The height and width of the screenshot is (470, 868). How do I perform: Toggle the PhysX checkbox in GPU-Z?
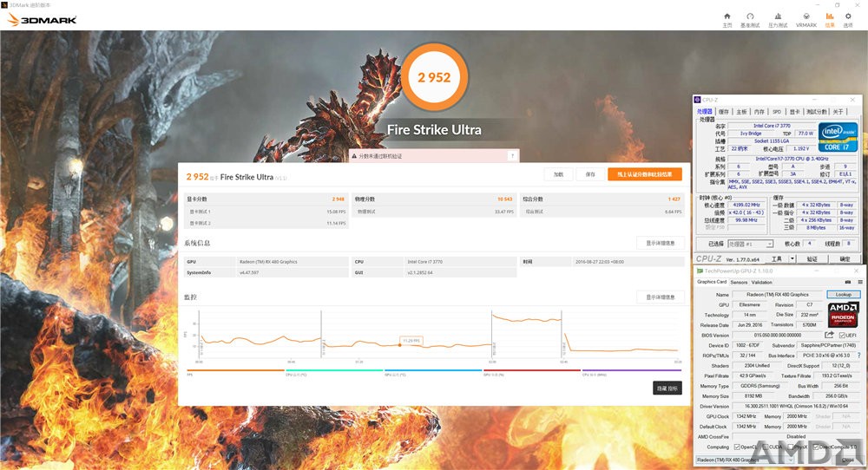[791, 447]
